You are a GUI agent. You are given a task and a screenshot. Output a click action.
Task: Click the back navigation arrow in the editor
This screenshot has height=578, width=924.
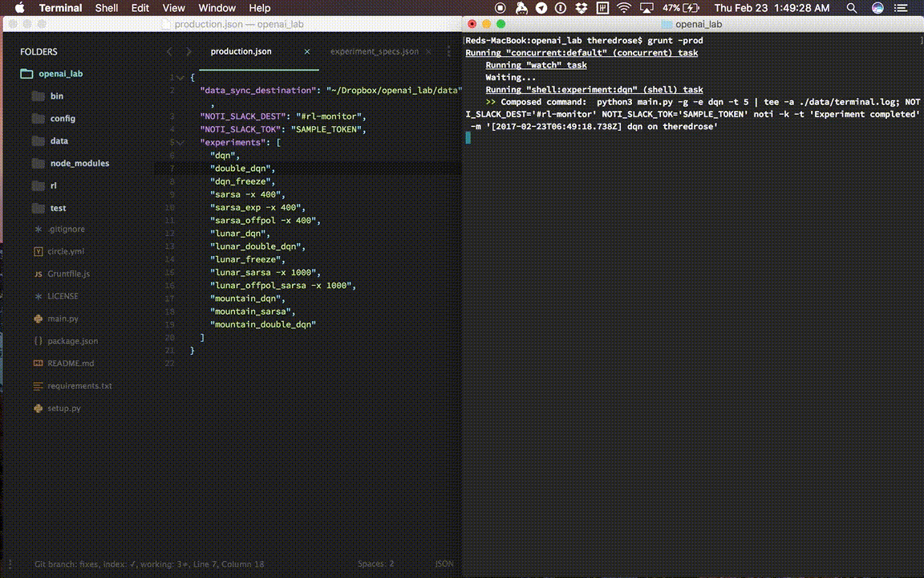[170, 52]
